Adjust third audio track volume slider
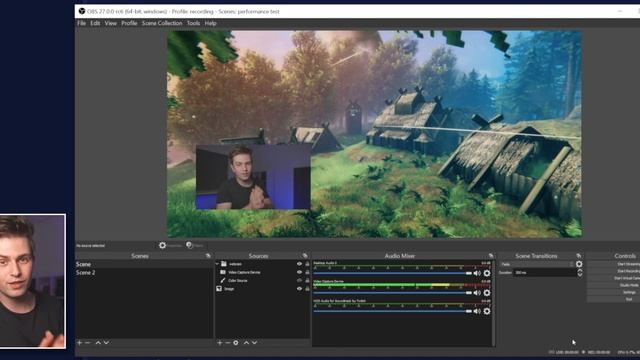640x360 pixels. point(393,311)
